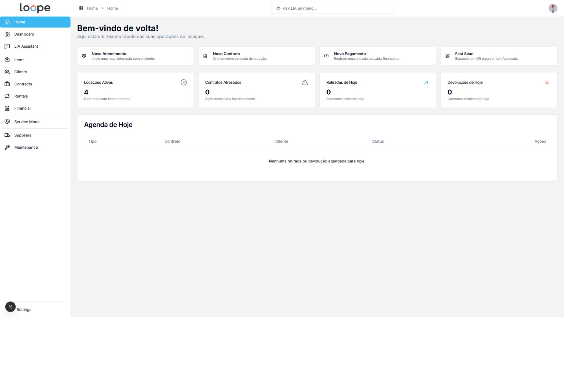
Task: Open LIA Assistant in sidebar
Action: (26, 46)
